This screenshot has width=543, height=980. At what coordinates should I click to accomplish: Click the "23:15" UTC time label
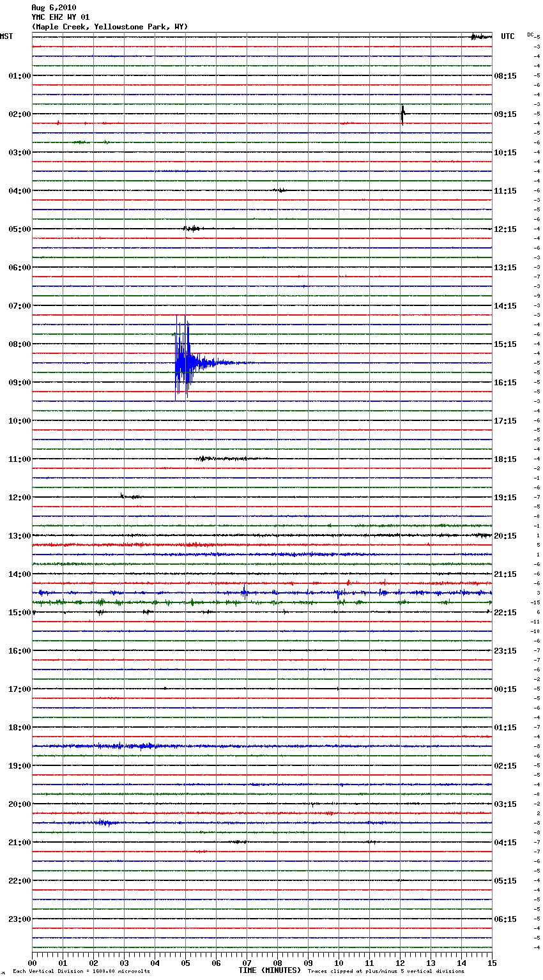coord(505,651)
